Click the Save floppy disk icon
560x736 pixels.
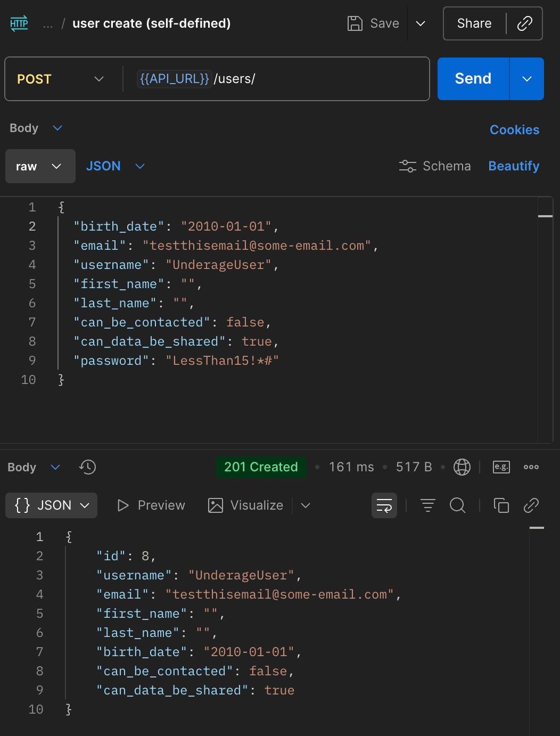tap(355, 23)
